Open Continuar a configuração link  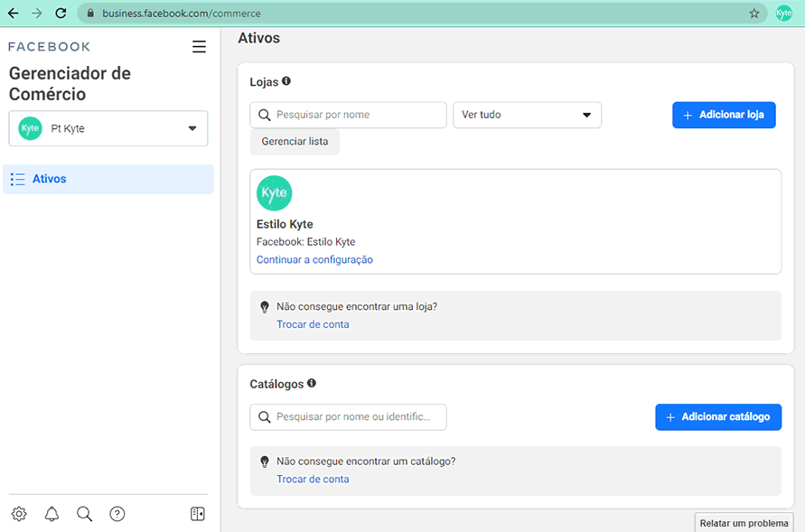pos(314,259)
